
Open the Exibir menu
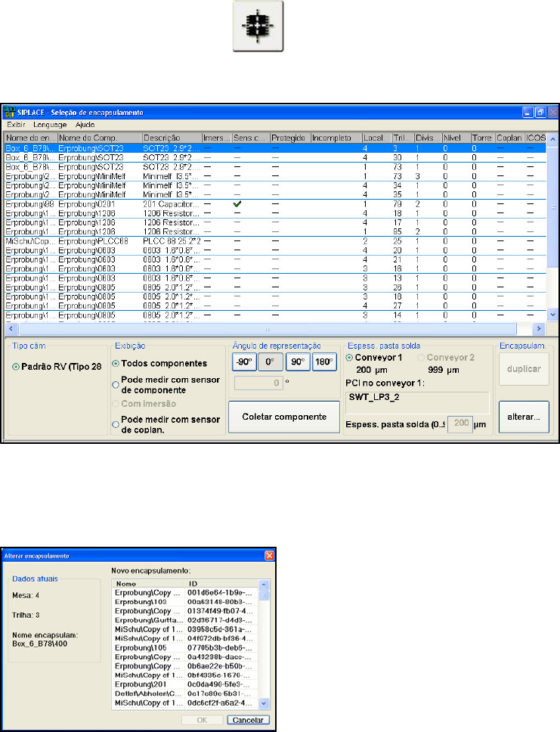17,124
